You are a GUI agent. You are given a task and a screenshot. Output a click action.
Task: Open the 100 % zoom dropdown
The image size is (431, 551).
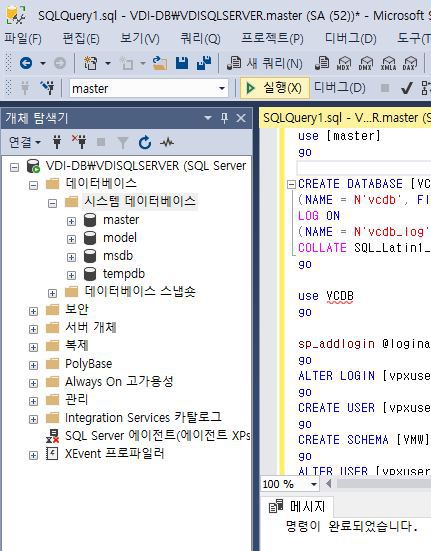[313, 484]
